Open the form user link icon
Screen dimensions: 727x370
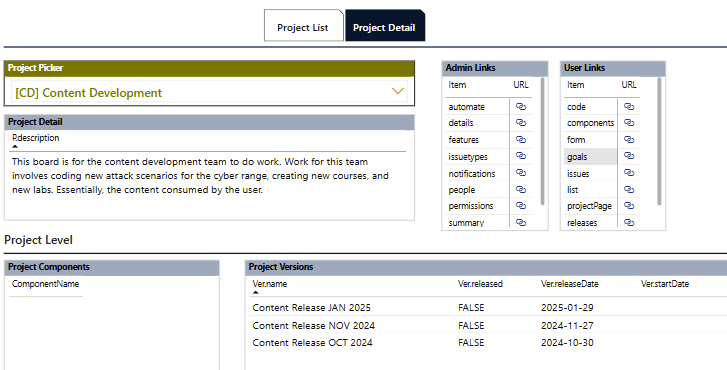click(x=629, y=140)
